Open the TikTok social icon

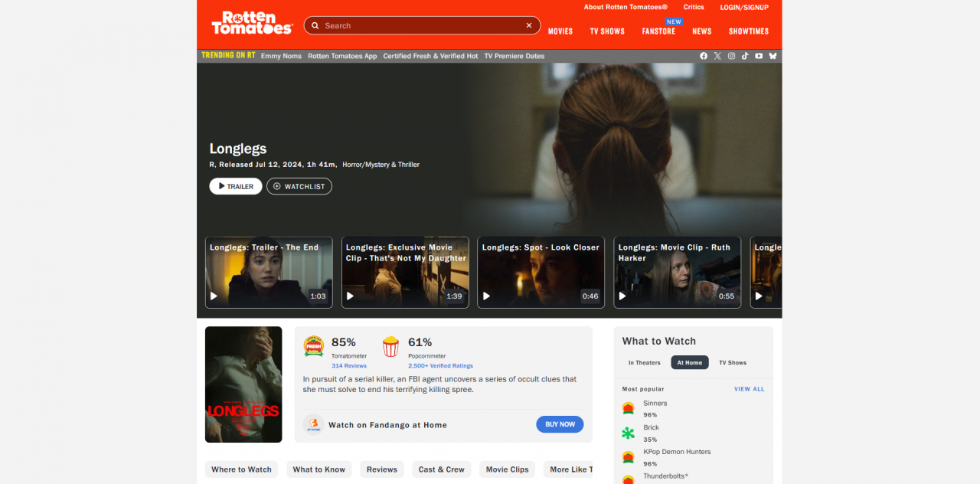coord(745,56)
